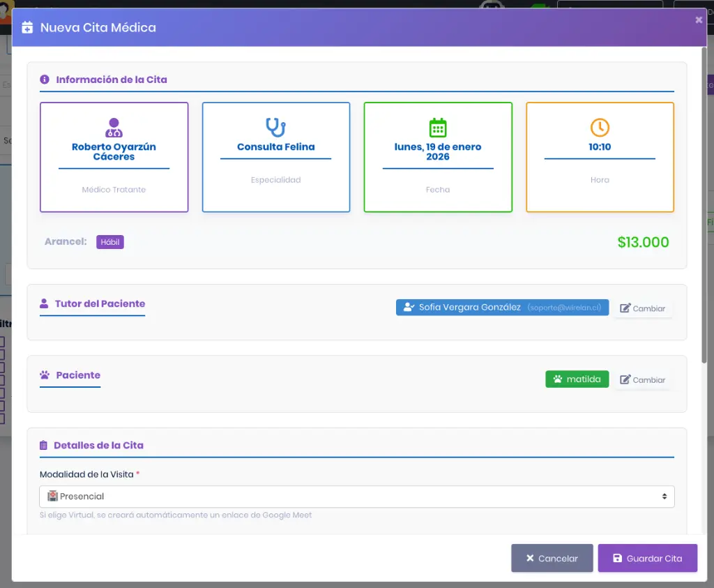Viewport: 714px width, 588px height.
Task: Click the Guardar Cita button
Action: point(647,558)
